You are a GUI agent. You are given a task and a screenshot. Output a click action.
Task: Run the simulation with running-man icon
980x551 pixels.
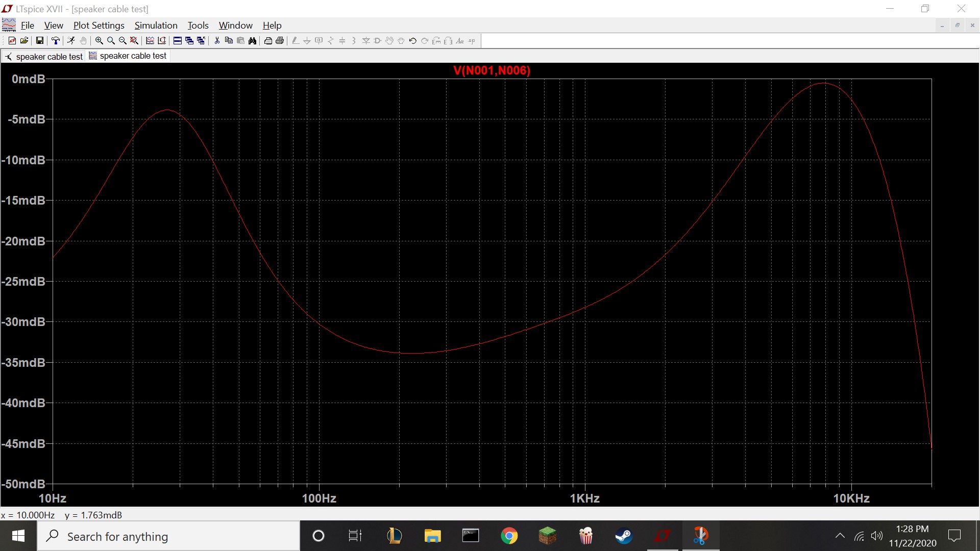pyautogui.click(x=71, y=41)
